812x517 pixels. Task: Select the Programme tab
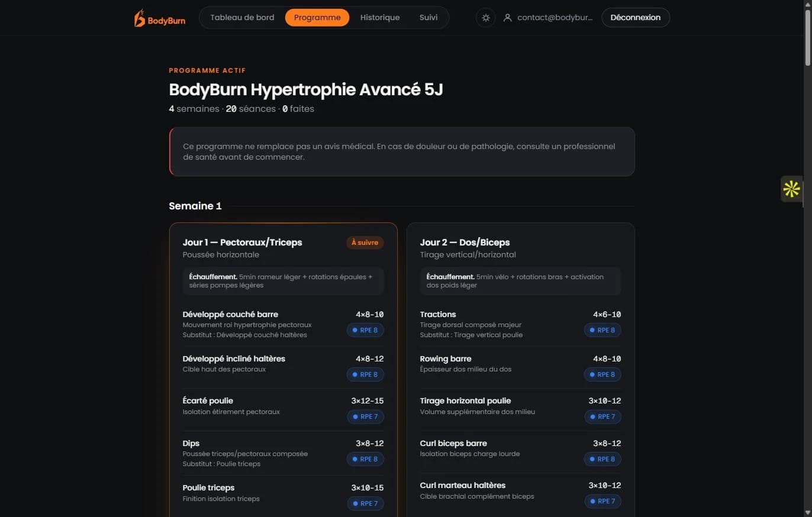tap(317, 18)
